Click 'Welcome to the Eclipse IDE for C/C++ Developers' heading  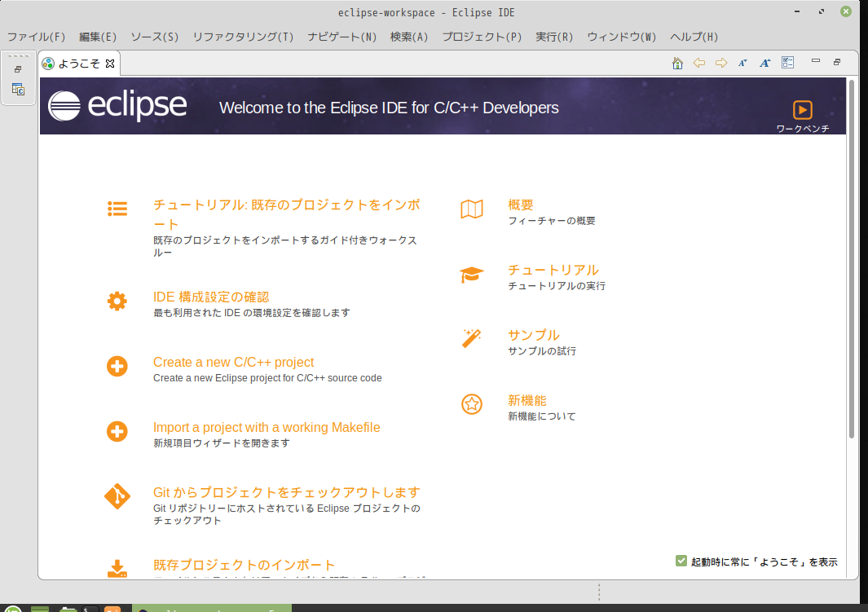click(389, 108)
